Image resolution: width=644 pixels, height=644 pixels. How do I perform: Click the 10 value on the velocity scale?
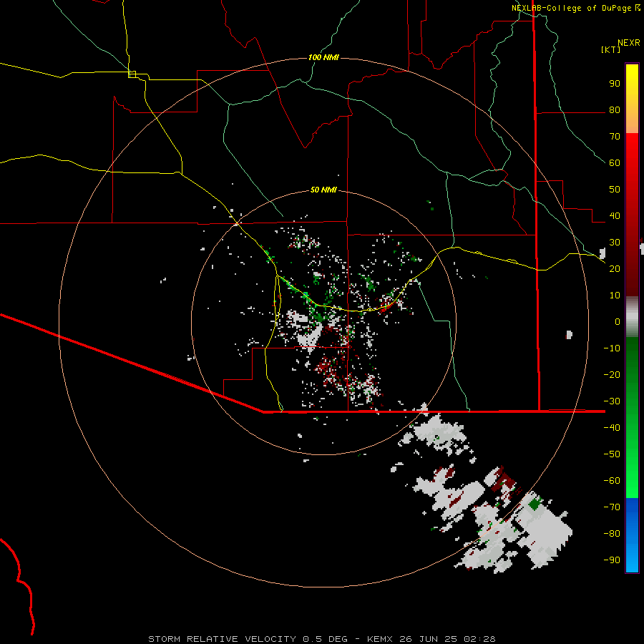point(615,296)
